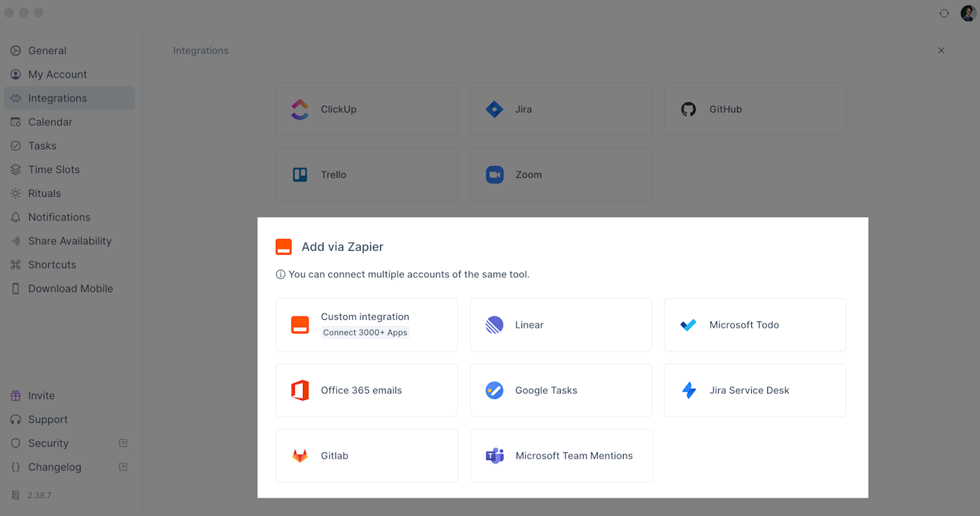Open Changelog external link
This screenshot has width=980, height=516.
click(69, 467)
